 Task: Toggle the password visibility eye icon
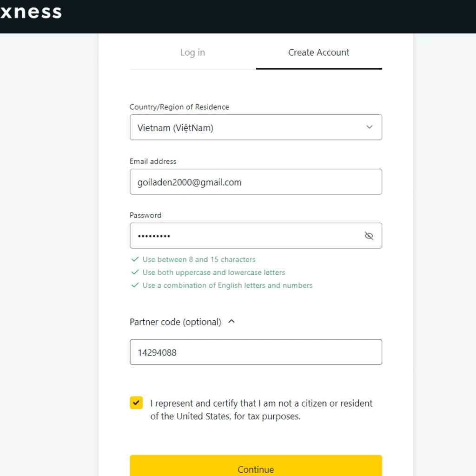[369, 236]
